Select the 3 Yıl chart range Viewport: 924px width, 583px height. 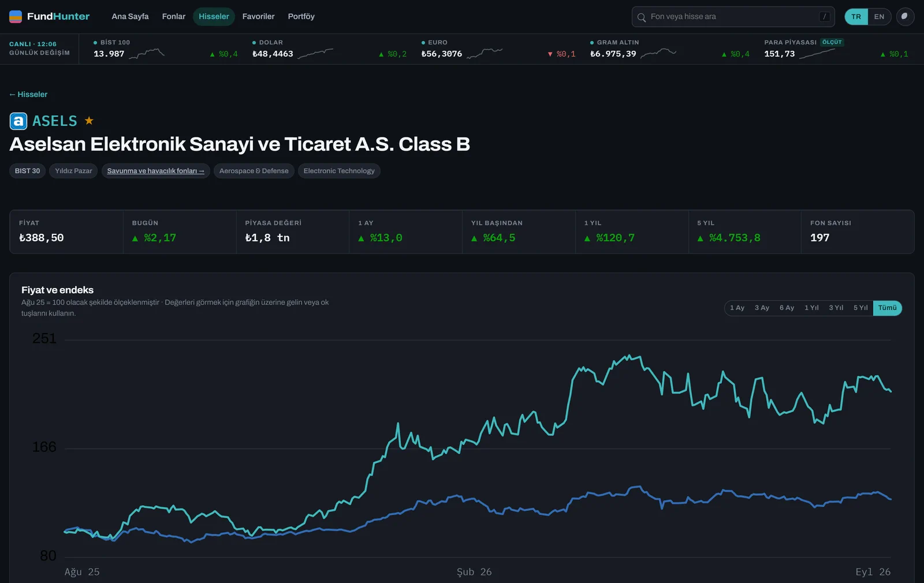(x=836, y=308)
